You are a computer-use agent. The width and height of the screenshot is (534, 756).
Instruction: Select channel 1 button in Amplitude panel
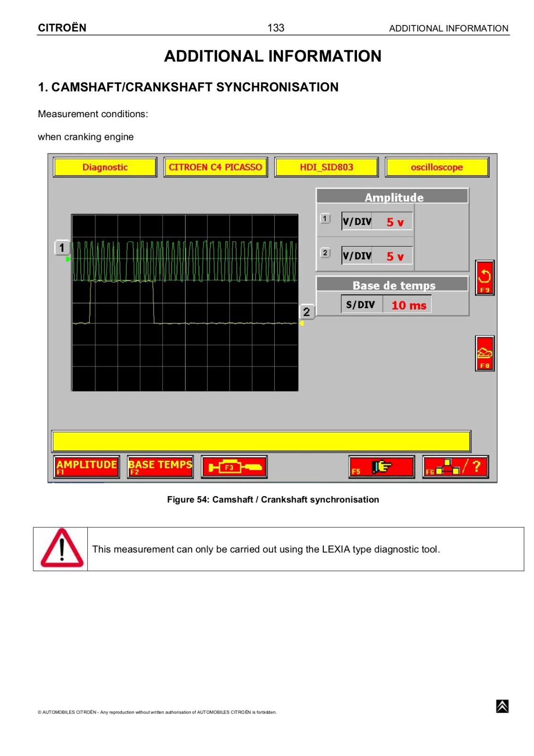coord(325,218)
